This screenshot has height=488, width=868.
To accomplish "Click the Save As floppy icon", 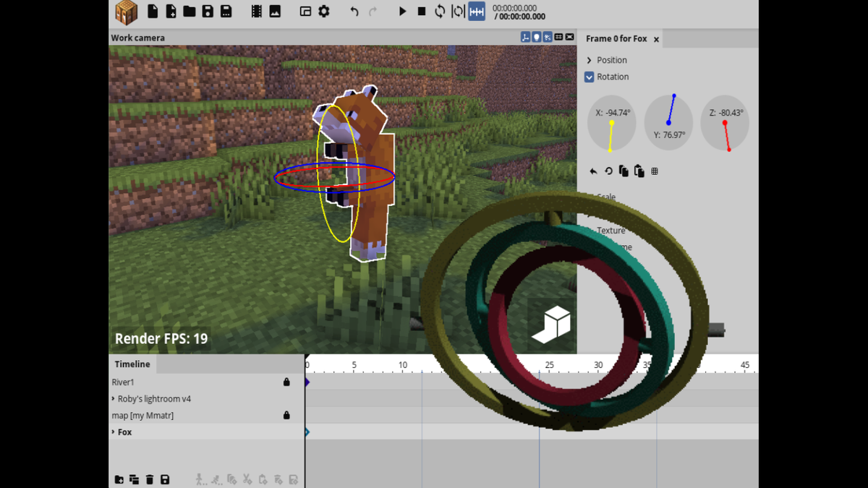I will [226, 12].
